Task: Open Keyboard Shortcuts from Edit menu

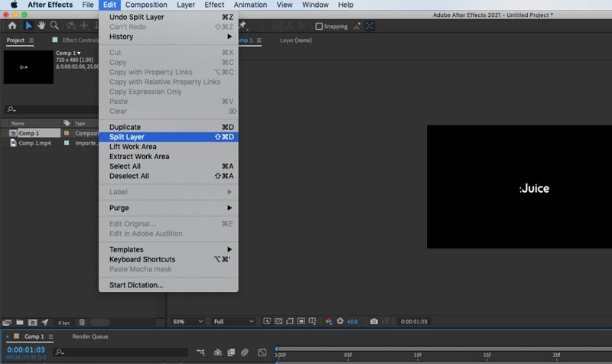Action: pos(168,259)
